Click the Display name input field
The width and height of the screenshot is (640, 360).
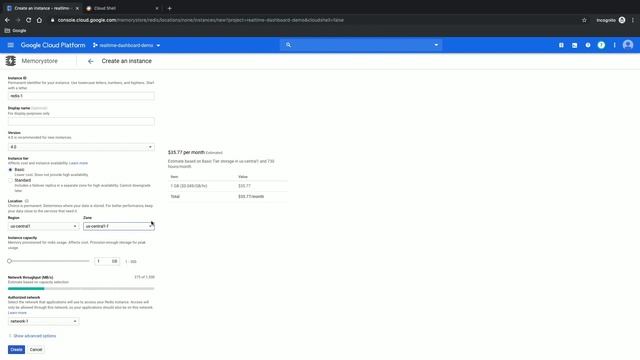pyautogui.click(x=81, y=122)
